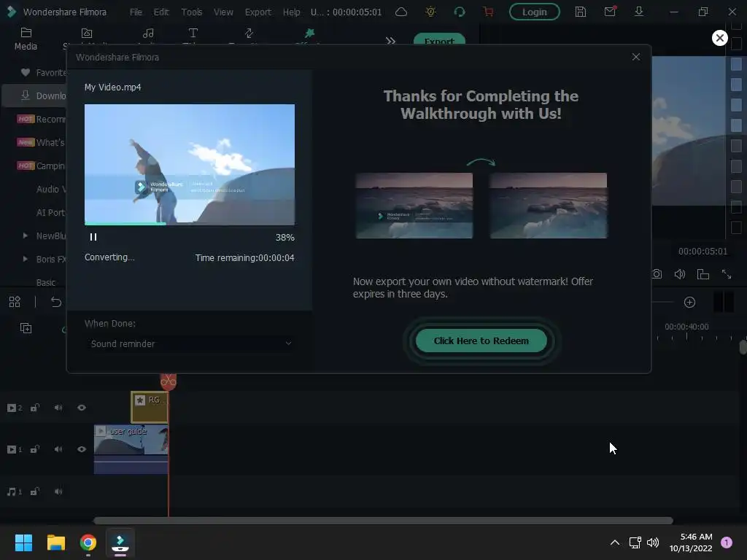Show hidden system tray icons
This screenshot has width=747, height=560.
pyautogui.click(x=614, y=542)
